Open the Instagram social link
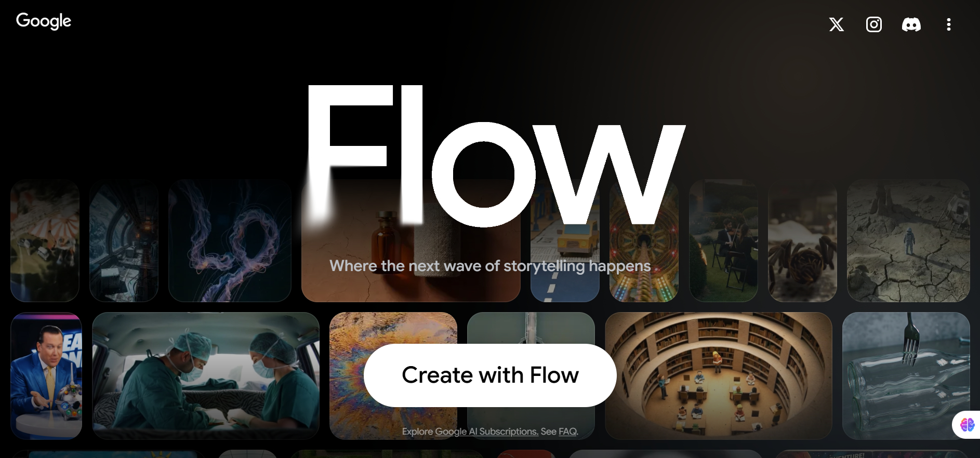Screen dimensions: 980x458 [x=873, y=24]
